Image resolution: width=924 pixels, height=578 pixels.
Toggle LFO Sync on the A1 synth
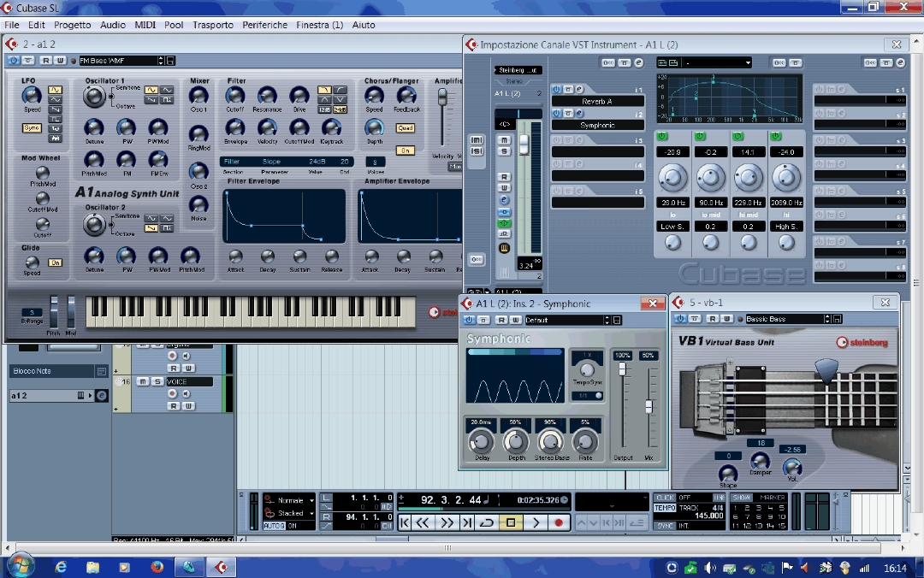click(32, 128)
